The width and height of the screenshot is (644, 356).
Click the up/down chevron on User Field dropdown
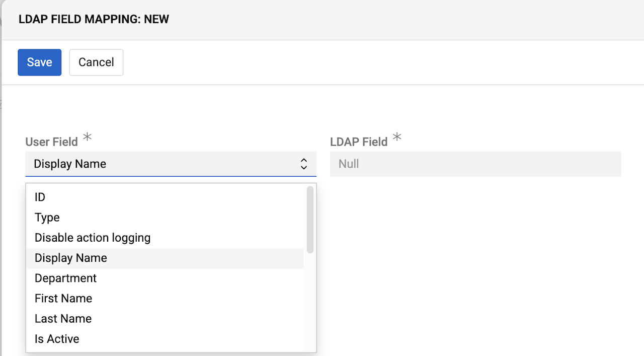click(x=304, y=163)
